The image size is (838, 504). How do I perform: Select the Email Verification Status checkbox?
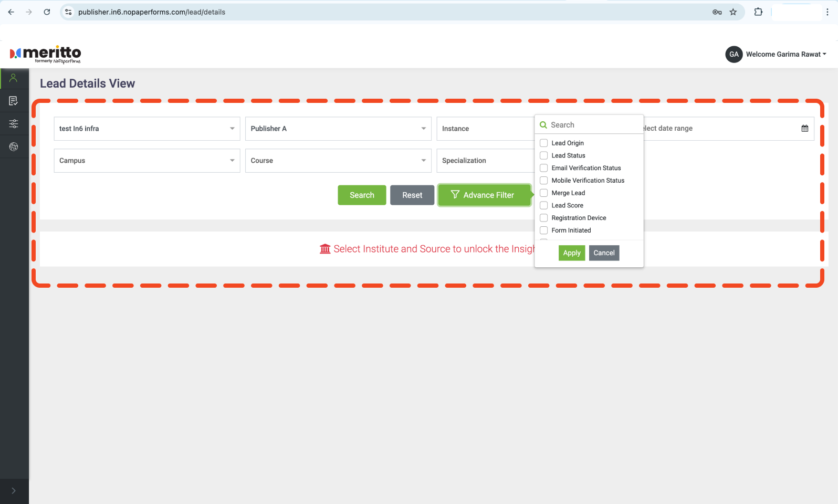[x=544, y=168]
